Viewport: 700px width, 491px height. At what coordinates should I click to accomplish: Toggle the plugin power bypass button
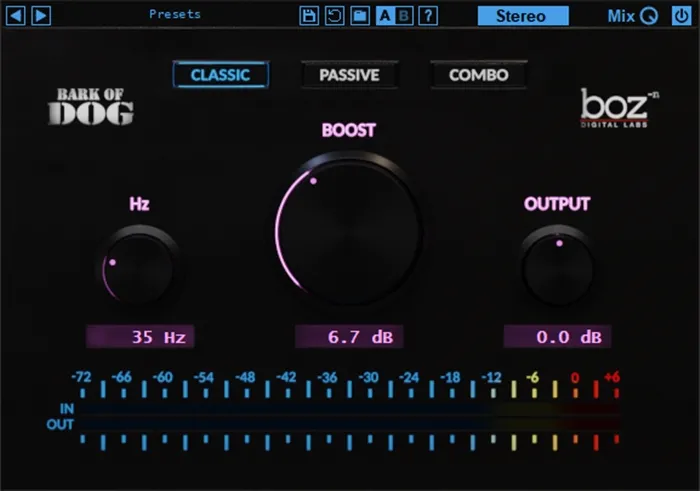pyautogui.click(x=682, y=16)
